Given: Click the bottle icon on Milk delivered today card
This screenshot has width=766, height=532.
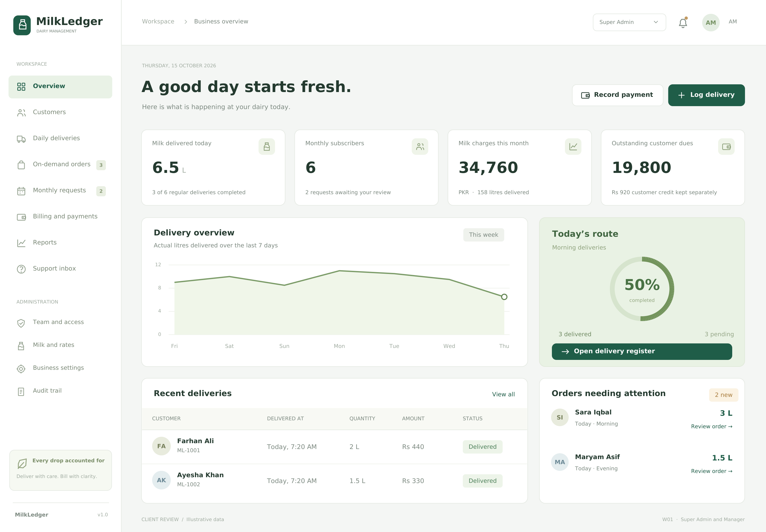Looking at the screenshot, I should pyautogui.click(x=267, y=146).
